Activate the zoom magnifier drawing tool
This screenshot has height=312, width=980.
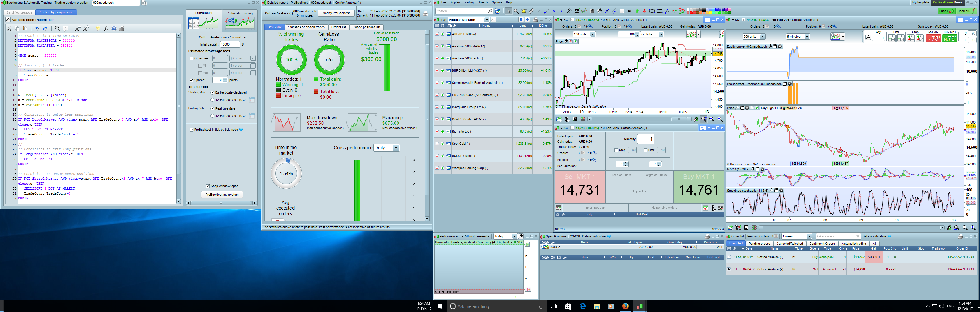pyautogui.click(x=516, y=11)
